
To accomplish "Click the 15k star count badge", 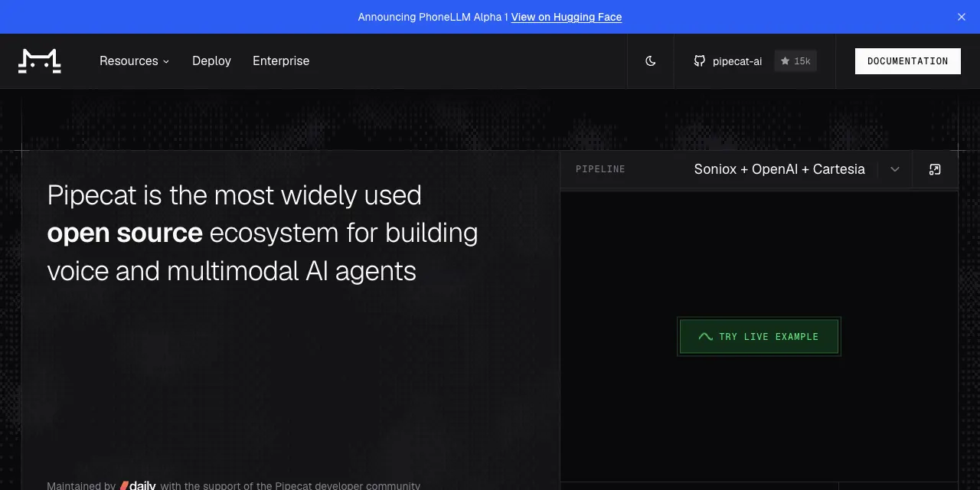I will click(x=795, y=61).
